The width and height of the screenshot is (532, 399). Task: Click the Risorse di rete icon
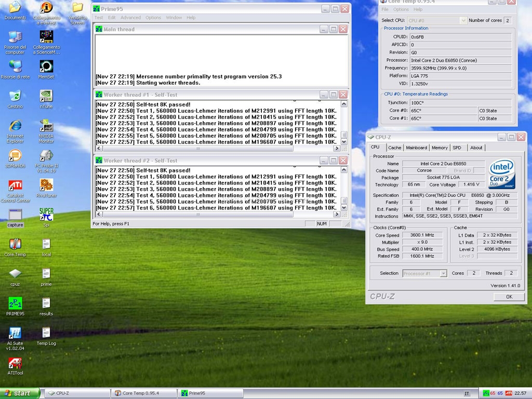pyautogui.click(x=15, y=70)
